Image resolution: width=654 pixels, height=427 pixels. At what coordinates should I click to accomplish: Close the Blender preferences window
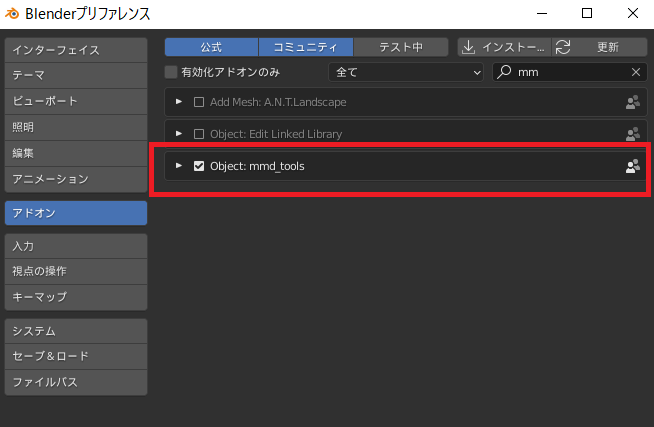[x=633, y=13]
